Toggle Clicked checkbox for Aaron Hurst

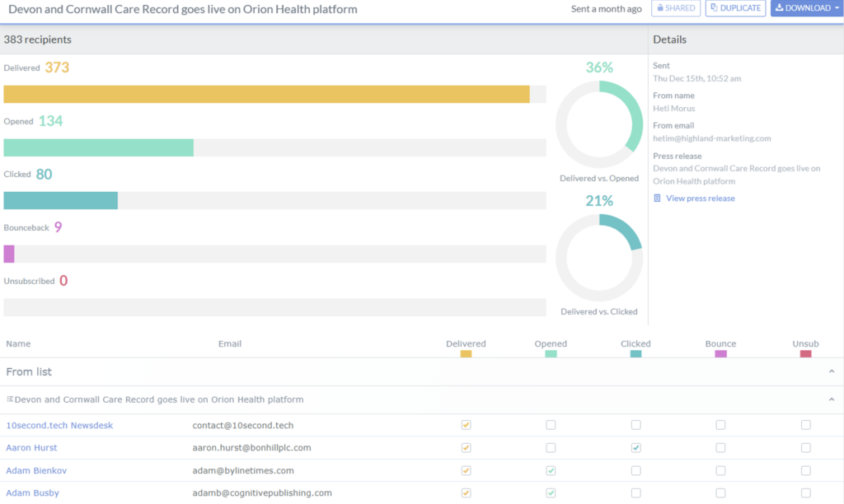pos(635,448)
